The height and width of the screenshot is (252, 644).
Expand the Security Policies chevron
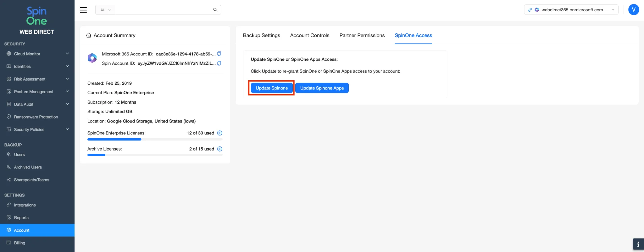[x=67, y=129]
